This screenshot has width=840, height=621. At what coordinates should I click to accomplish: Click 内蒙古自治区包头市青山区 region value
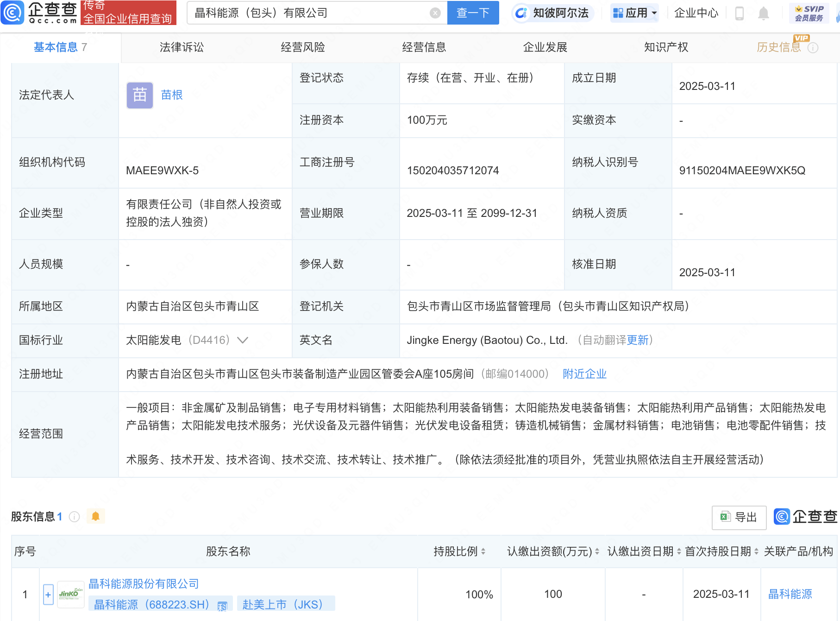193,306
